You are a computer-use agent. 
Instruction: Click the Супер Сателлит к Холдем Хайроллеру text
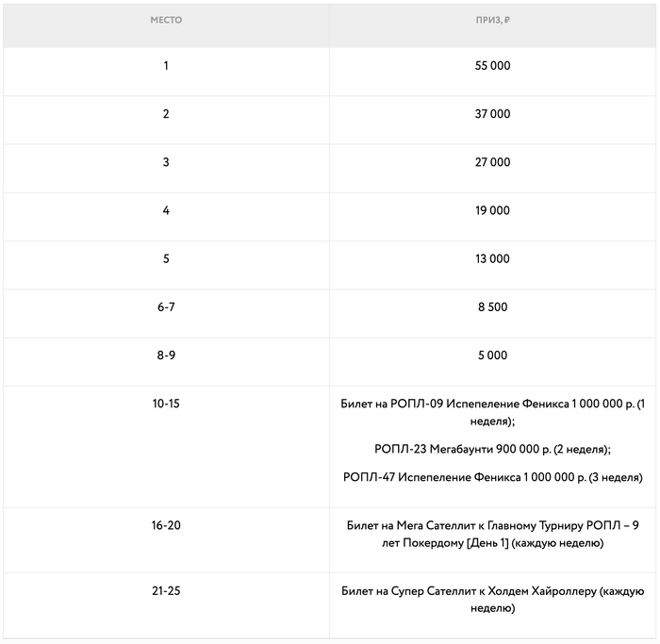tap(493, 600)
